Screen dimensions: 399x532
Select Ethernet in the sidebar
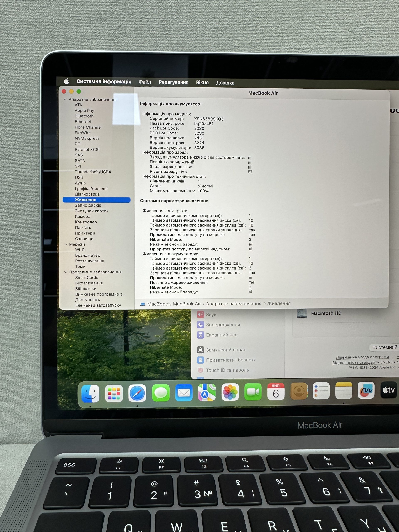click(x=83, y=122)
